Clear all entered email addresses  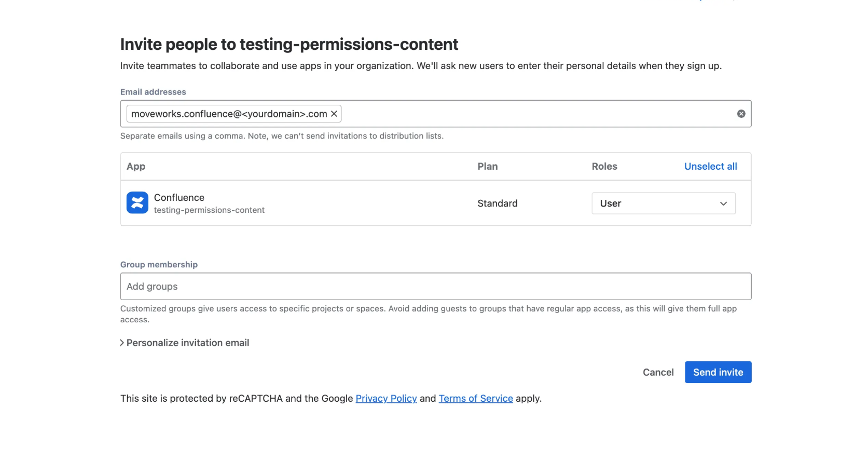[741, 114]
